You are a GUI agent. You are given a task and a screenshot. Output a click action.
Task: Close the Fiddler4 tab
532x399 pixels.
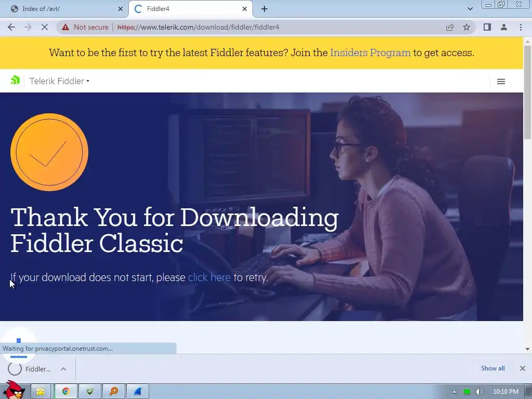coord(245,9)
